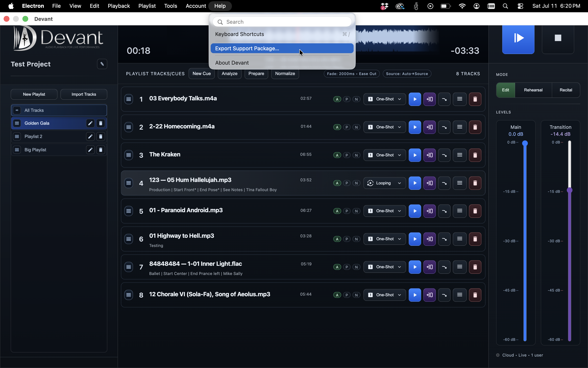Click the New Playlist button
588x368 pixels.
point(34,94)
